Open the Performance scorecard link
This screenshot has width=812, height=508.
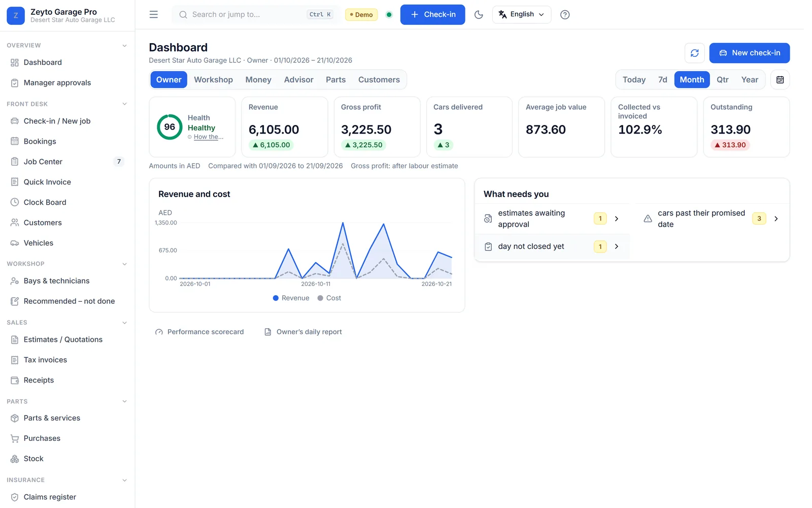(x=199, y=332)
